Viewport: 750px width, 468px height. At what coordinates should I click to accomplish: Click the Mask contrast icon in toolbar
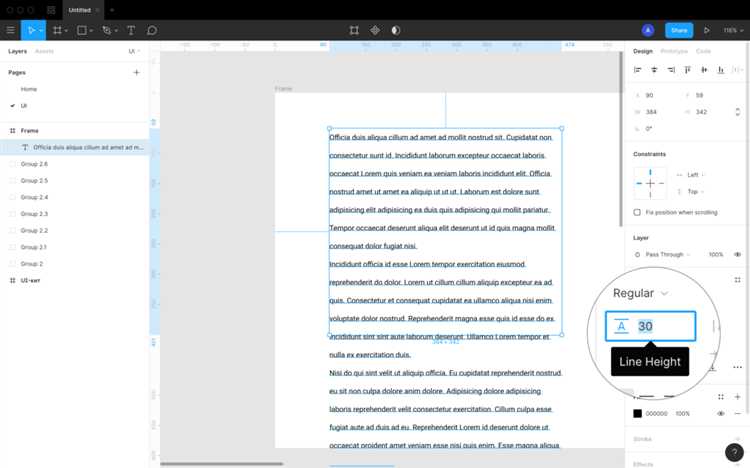[x=396, y=30]
